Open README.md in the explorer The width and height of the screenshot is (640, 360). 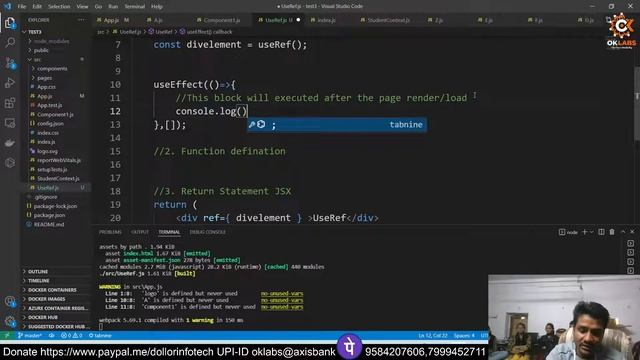[49, 224]
